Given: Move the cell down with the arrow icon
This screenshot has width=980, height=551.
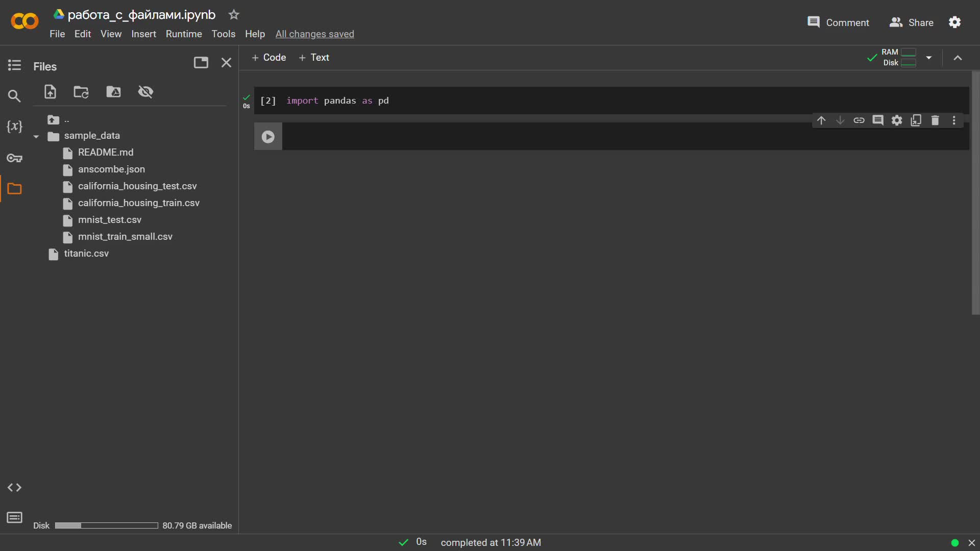Looking at the screenshot, I should [x=840, y=120].
